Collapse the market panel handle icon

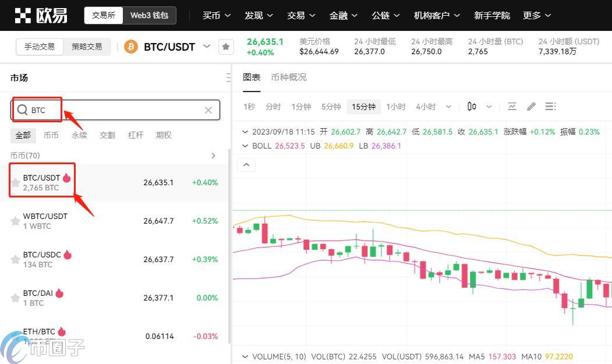[x=228, y=77]
